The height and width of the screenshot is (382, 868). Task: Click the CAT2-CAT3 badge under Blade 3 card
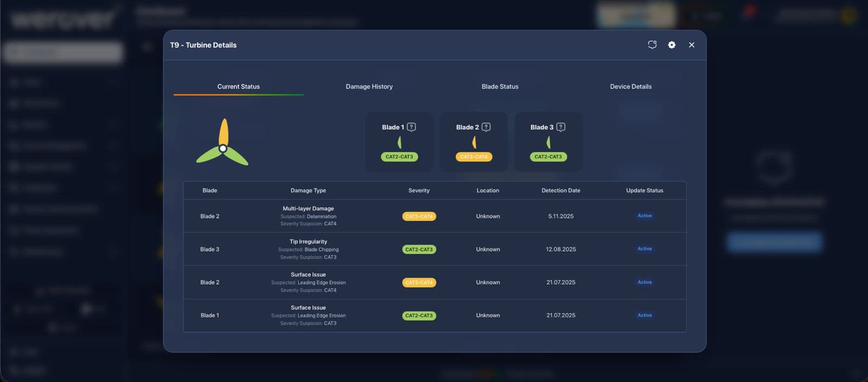click(548, 157)
